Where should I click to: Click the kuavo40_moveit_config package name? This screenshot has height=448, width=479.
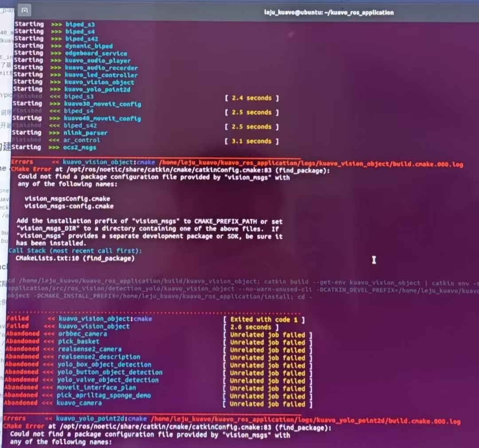point(102,118)
